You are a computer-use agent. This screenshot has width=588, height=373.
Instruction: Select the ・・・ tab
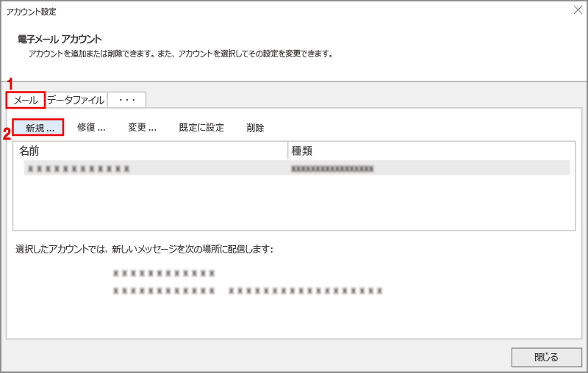point(126,100)
